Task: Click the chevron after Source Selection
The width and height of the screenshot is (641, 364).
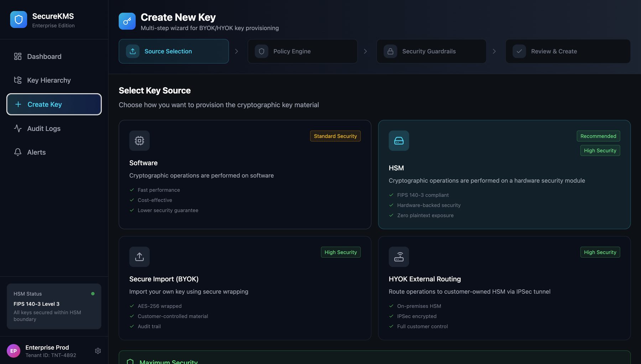Action: pos(236,51)
